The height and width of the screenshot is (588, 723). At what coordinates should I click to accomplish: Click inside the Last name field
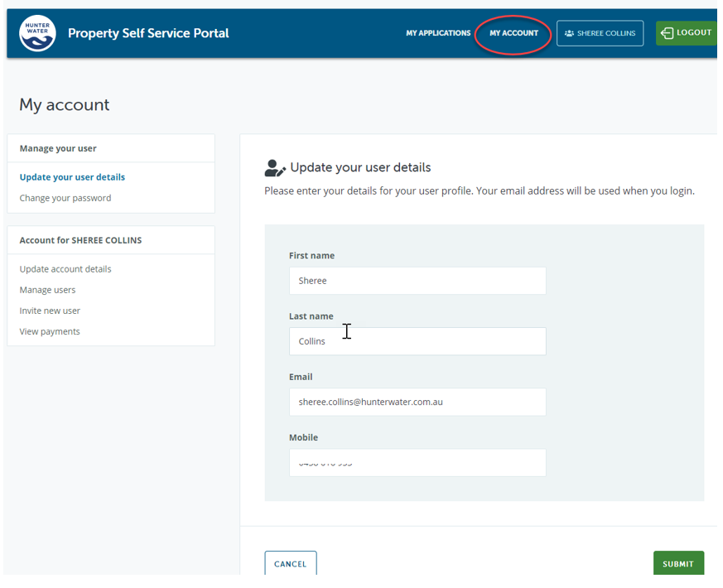point(417,341)
